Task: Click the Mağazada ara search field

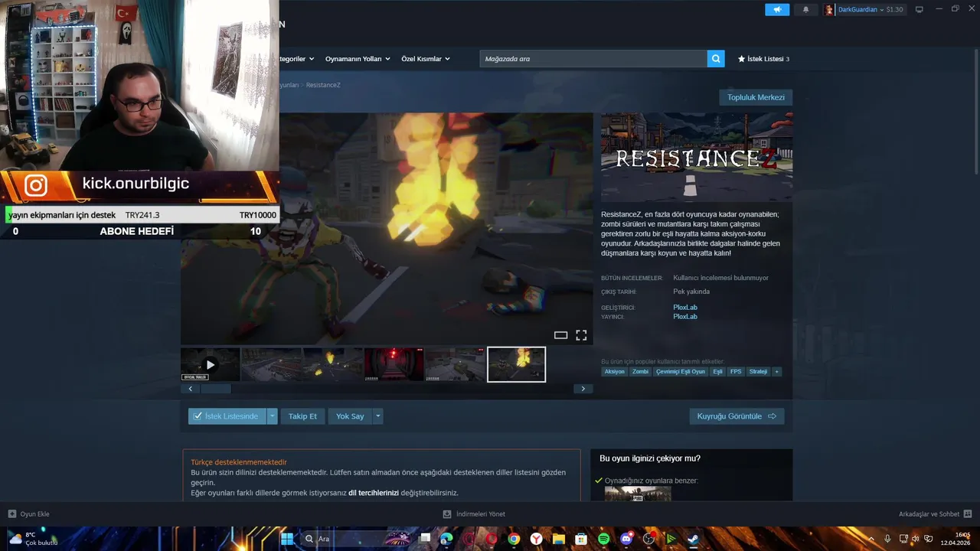Action: click(x=593, y=59)
